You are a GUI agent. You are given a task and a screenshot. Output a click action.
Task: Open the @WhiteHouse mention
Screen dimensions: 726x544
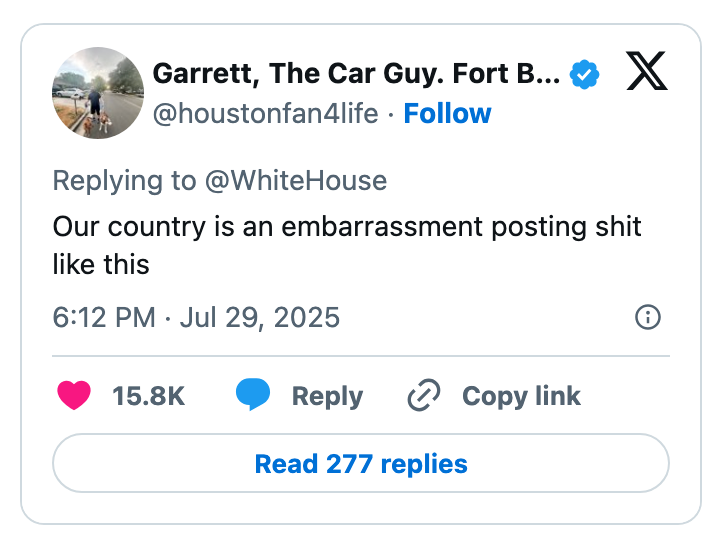coord(295,181)
